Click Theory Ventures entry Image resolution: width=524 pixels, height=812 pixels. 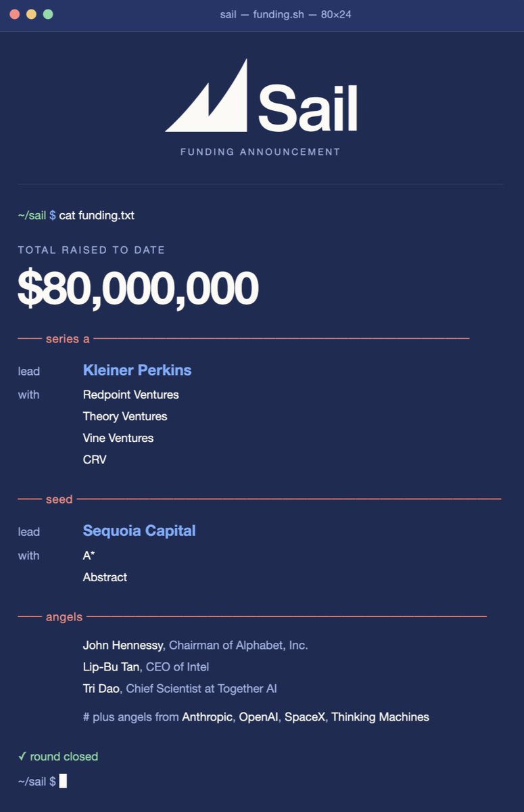[125, 416]
